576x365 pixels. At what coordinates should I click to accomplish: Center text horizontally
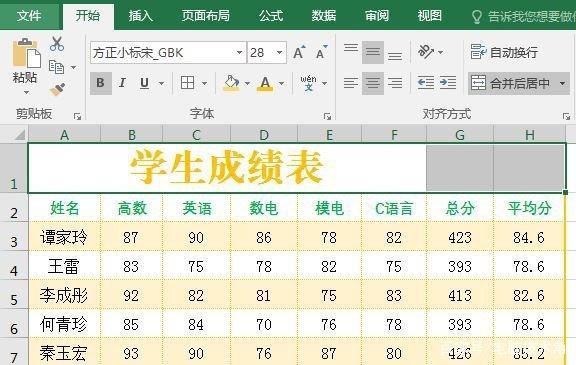pyautogui.click(x=372, y=83)
